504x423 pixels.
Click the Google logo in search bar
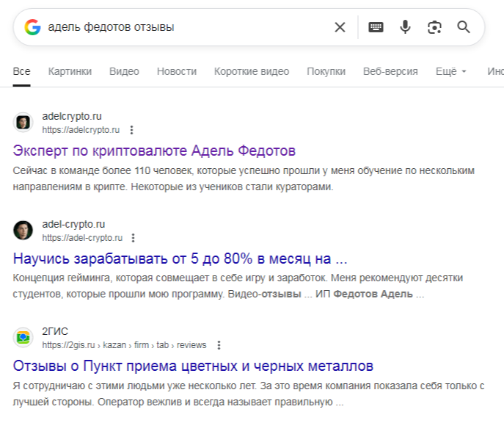click(x=32, y=27)
